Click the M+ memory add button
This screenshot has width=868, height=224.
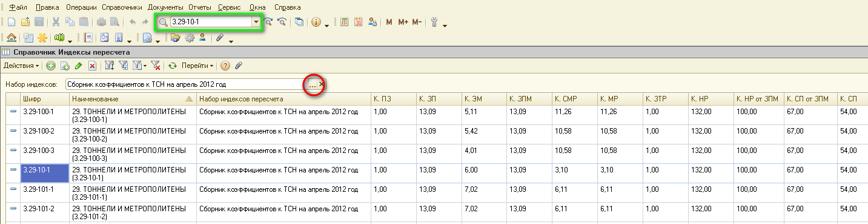point(403,22)
